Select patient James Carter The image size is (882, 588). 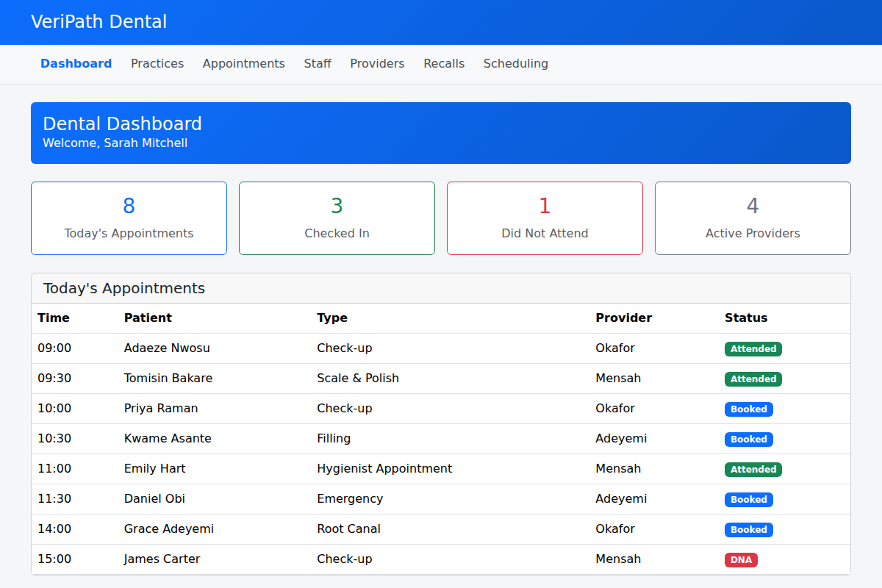point(162,559)
